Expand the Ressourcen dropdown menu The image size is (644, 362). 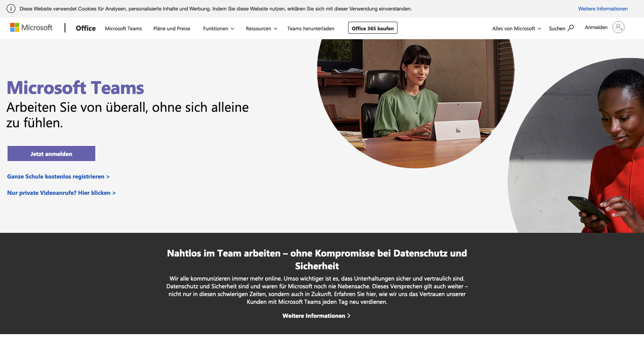[x=261, y=28]
